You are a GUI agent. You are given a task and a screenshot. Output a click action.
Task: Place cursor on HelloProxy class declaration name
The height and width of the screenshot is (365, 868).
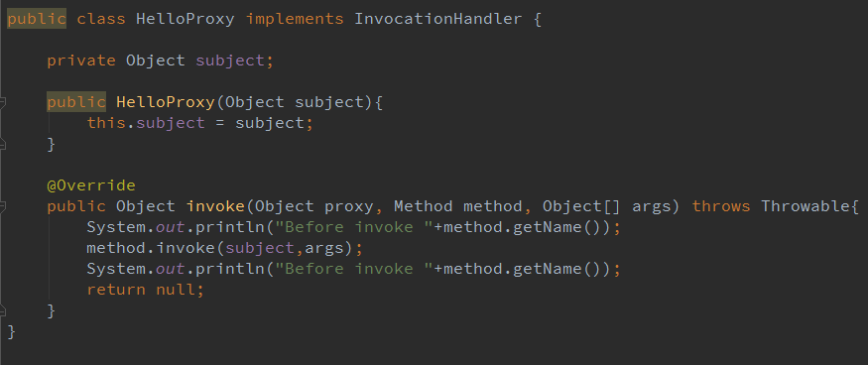click(x=186, y=19)
